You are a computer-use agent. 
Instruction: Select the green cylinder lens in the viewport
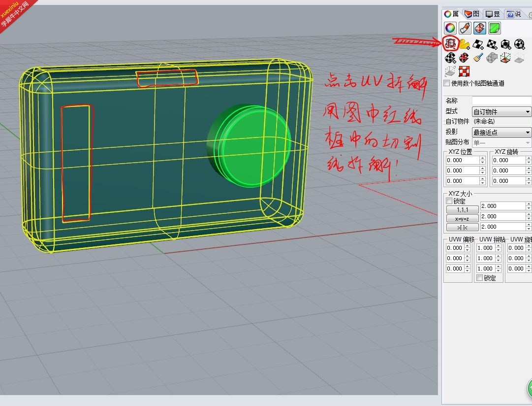250,145
